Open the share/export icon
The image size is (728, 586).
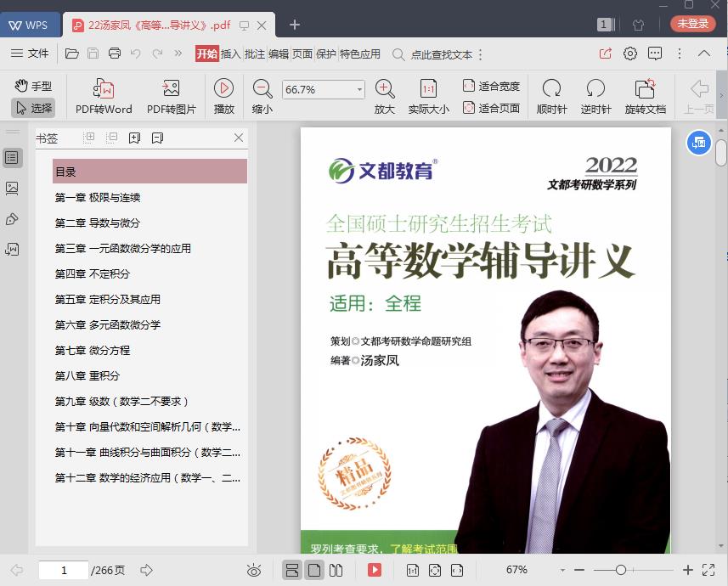point(606,54)
